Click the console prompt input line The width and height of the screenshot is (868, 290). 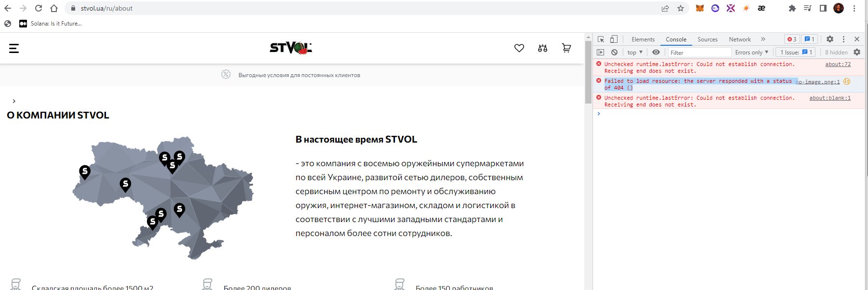730,114
